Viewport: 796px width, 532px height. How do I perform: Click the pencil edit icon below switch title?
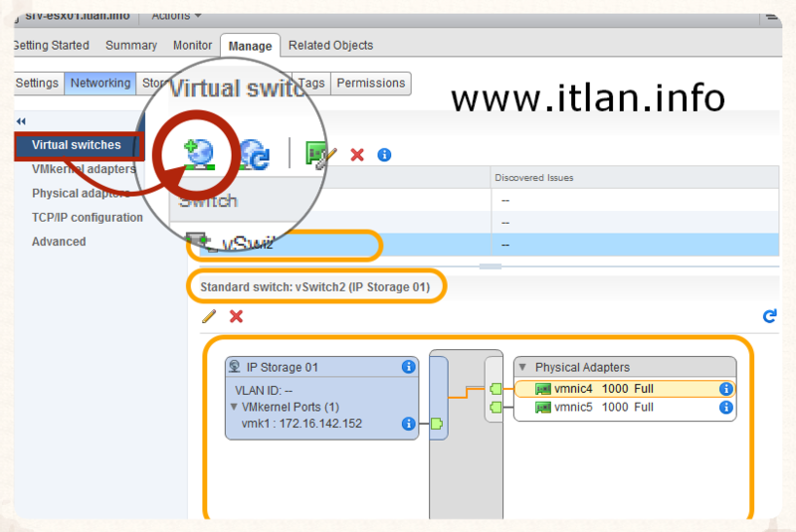click(209, 316)
